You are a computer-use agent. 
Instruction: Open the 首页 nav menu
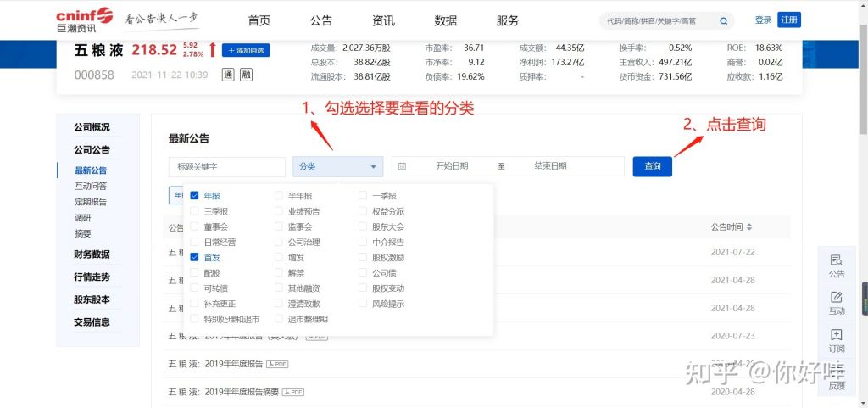pos(259,21)
